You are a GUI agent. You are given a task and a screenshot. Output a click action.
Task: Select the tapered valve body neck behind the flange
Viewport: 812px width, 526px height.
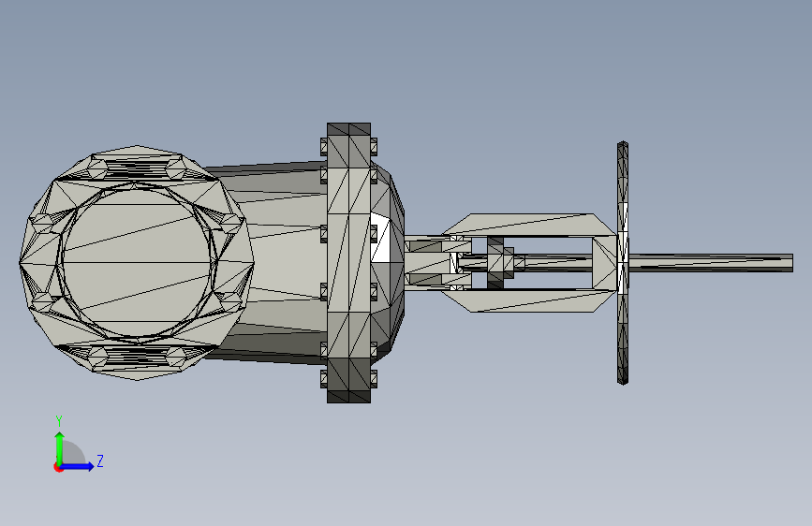coord(280,263)
